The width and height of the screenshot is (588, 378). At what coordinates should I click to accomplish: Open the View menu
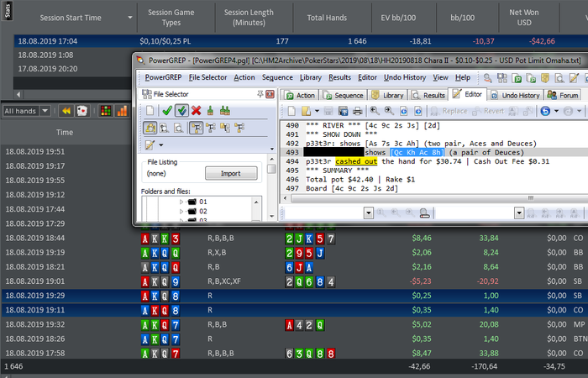(440, 77)
